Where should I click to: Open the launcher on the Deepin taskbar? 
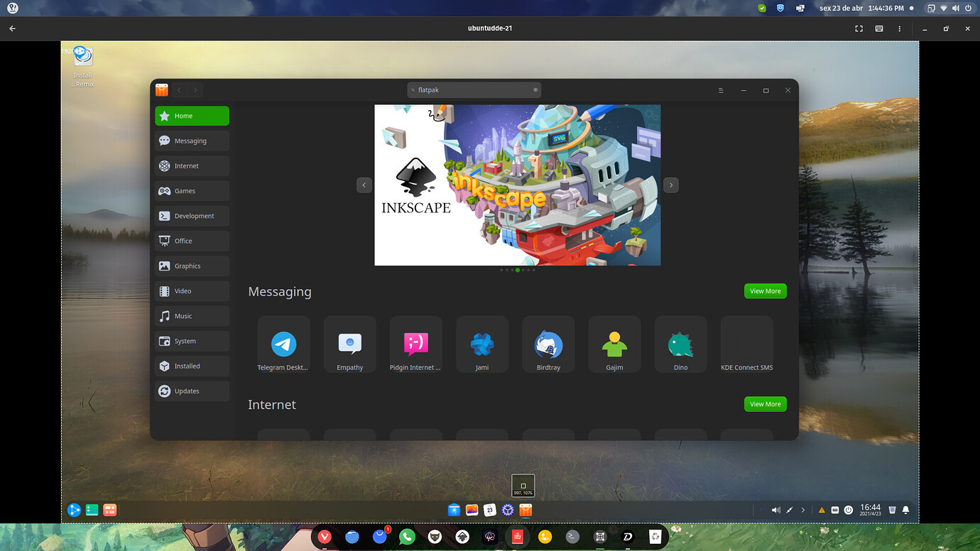pos(74,510)
